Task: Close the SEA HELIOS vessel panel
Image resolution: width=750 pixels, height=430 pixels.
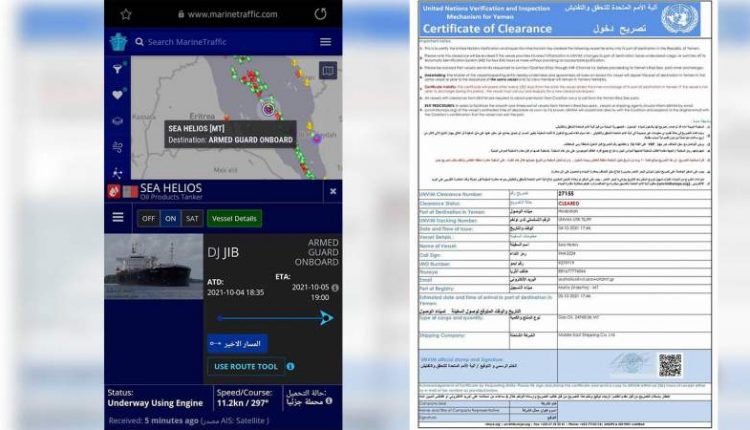Action: pyautogui.click(x=333, y=190)
